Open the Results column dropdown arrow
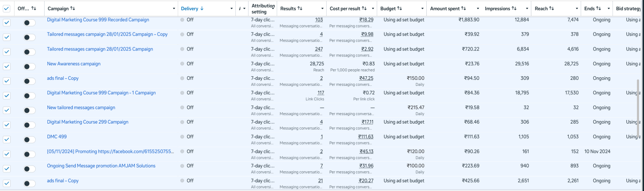This screenshot has width=644, height=191. click(x=322, y=8)
